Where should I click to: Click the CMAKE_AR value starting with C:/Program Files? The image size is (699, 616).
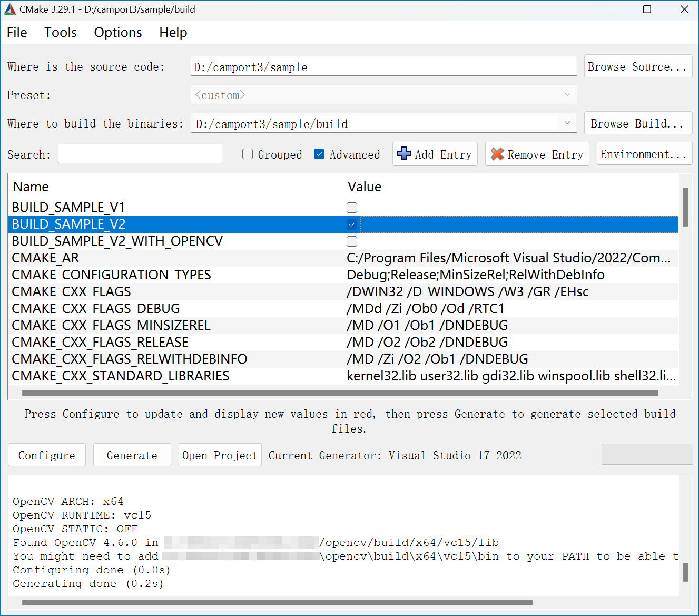pyautogui.click(x=509, y=258)
